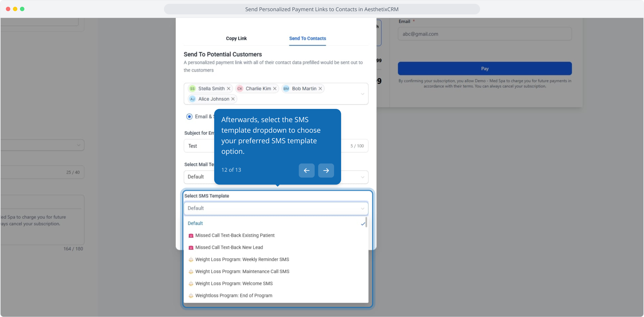Remove Charlie Kim contact chip
The image size is (644, 317).
275,89
